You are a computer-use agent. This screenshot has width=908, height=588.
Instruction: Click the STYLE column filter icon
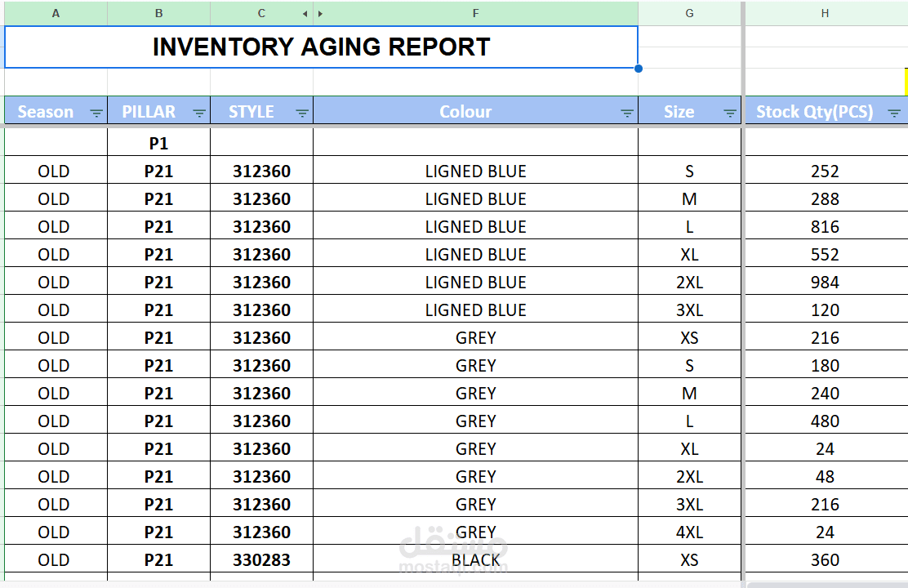302,113
